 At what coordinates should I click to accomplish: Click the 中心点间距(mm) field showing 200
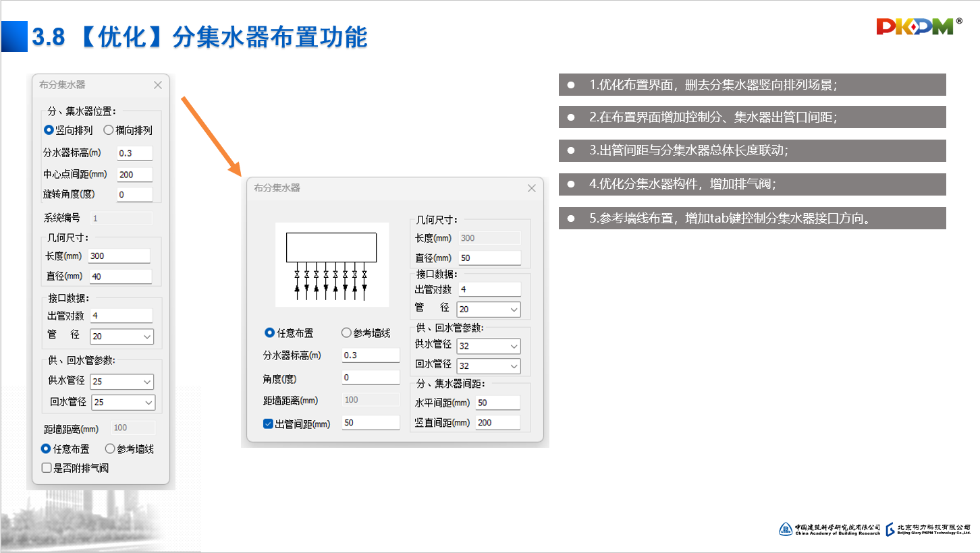tap(135, 175)
